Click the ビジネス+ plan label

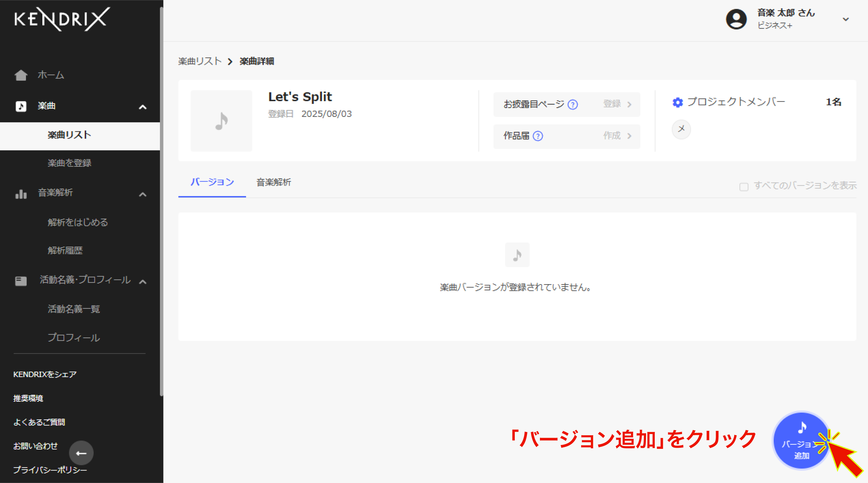tap(775, 26)
